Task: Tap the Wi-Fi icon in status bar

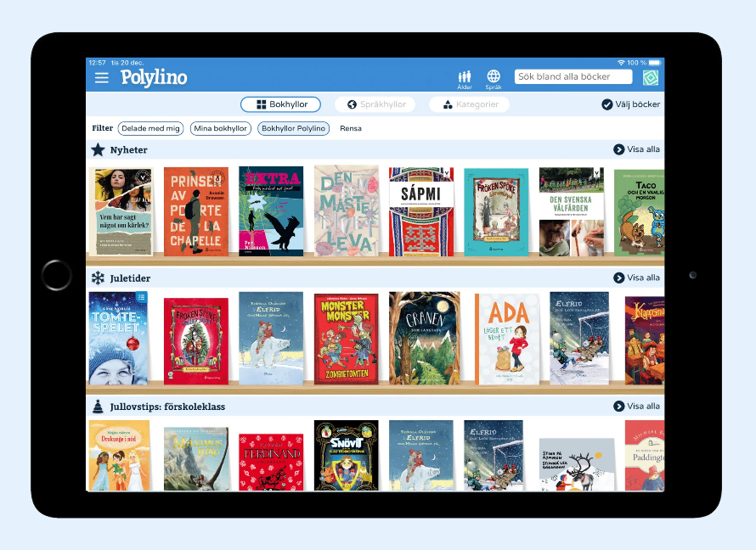Action: pos(621,63)
